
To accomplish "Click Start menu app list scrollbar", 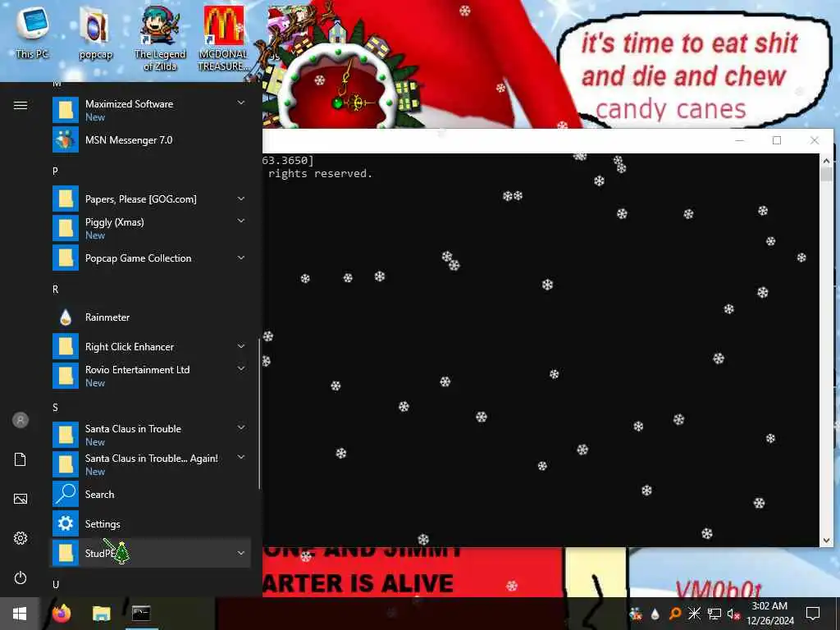I will [259, 413].
